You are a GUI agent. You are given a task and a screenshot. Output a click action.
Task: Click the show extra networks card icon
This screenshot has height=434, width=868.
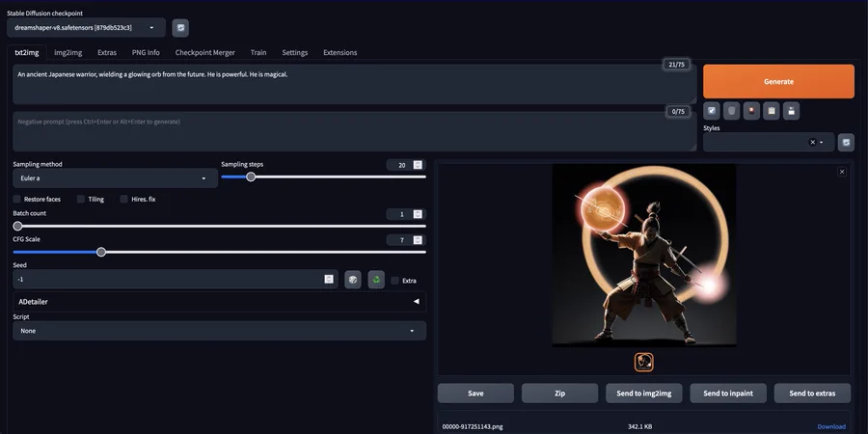coord(751,111)
